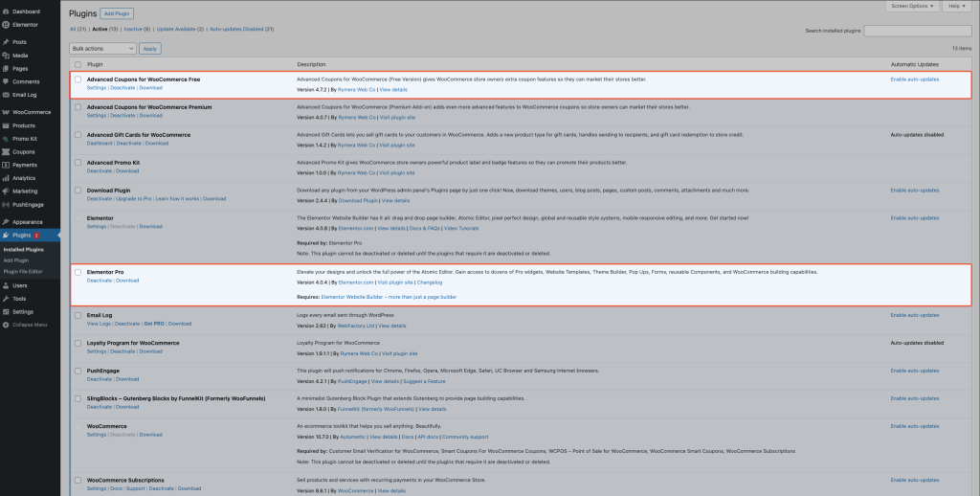980x496 pixels.
Task: Click the Analytics bar chart icon
Action: pos(6,178)
